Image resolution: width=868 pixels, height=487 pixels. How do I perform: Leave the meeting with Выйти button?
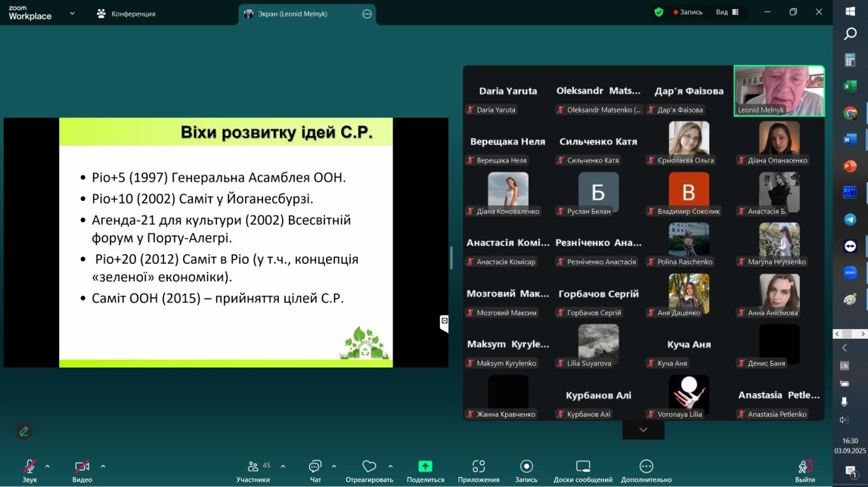804,467
